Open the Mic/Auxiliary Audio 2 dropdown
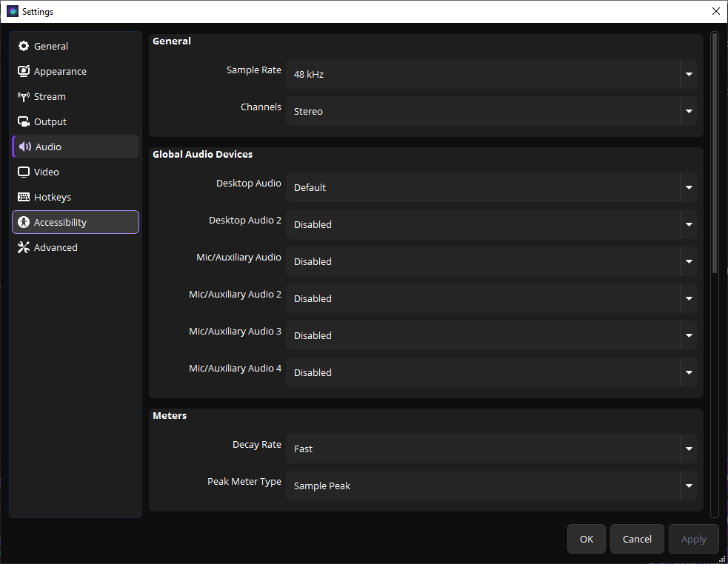This screenshot has width=728, height=564. pyautogui.click(x=491, y=298)
